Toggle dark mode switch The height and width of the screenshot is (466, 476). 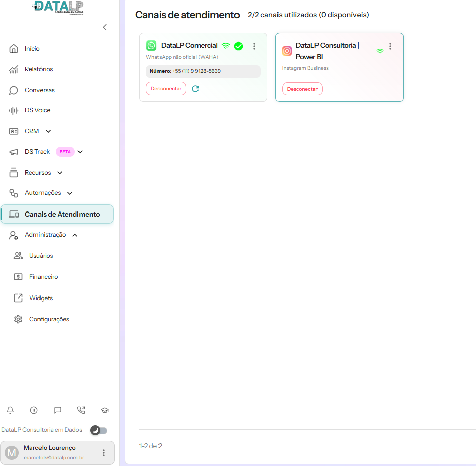pyautogui.click(x=99, y=430)
